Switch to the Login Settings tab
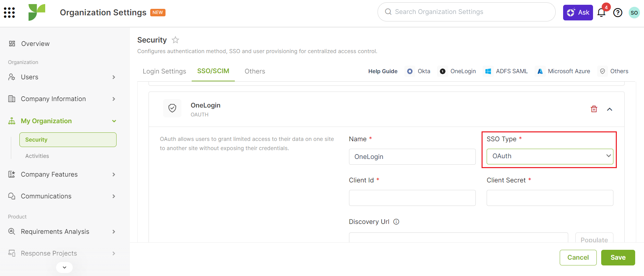The image size is (644, 276). [164, 71]
